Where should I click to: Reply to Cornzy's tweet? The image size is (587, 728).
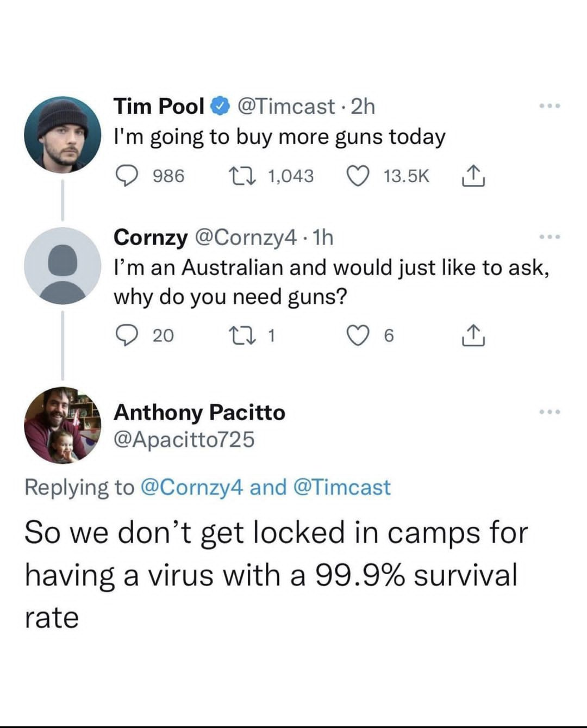pyautogui.click(x=127, y=335)
